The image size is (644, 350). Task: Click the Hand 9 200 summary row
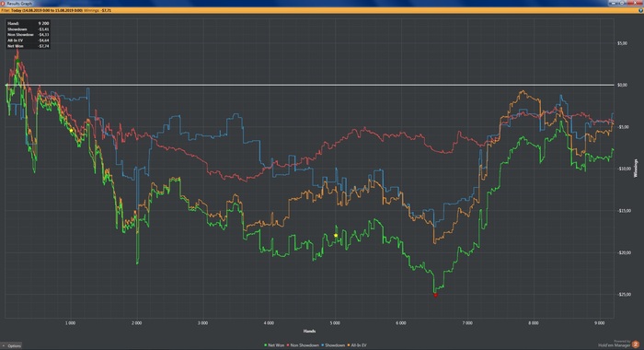[x=28, y=23]
